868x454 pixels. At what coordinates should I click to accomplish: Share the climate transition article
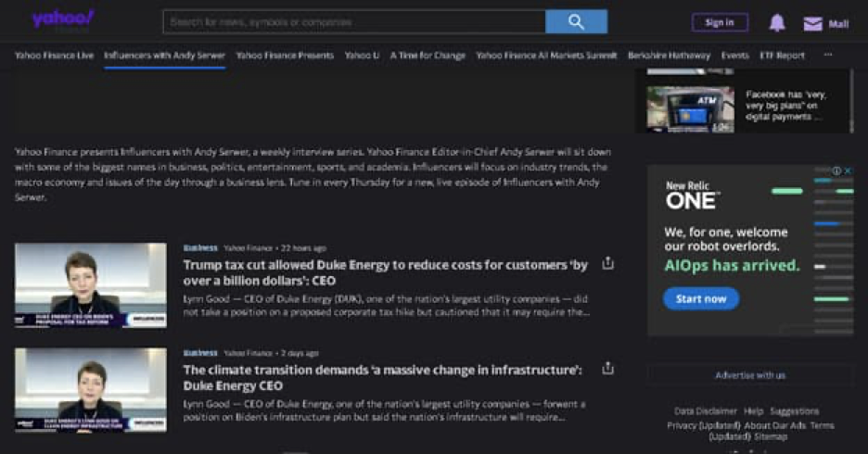[x=607, y=368]
